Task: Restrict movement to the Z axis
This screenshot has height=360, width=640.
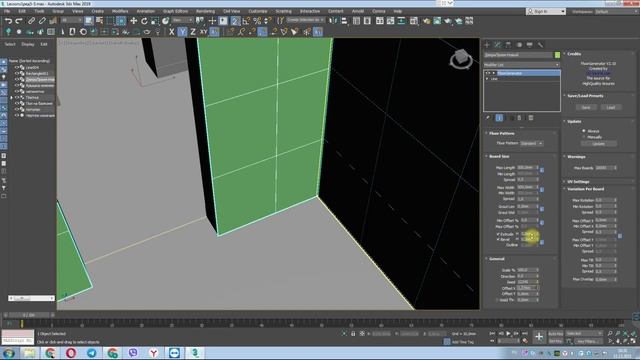Action: pyautogui.click(x=193, y=32)
